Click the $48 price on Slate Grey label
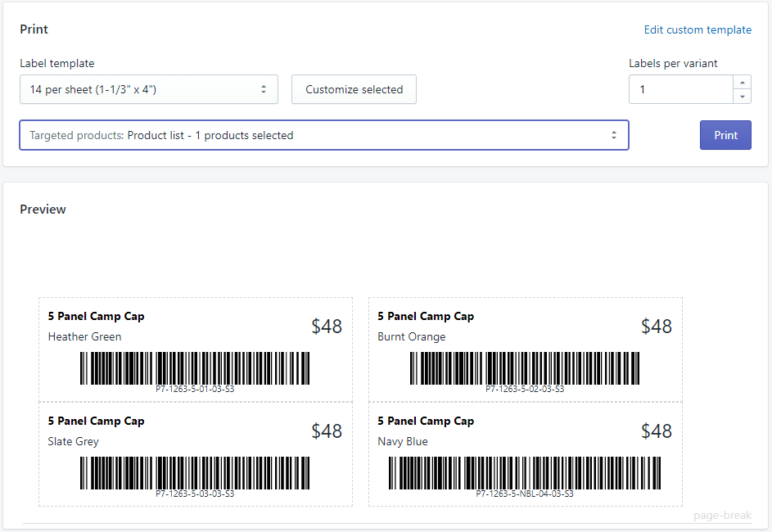The height and width of the screenshot is (532, 772). click(327, 431)
